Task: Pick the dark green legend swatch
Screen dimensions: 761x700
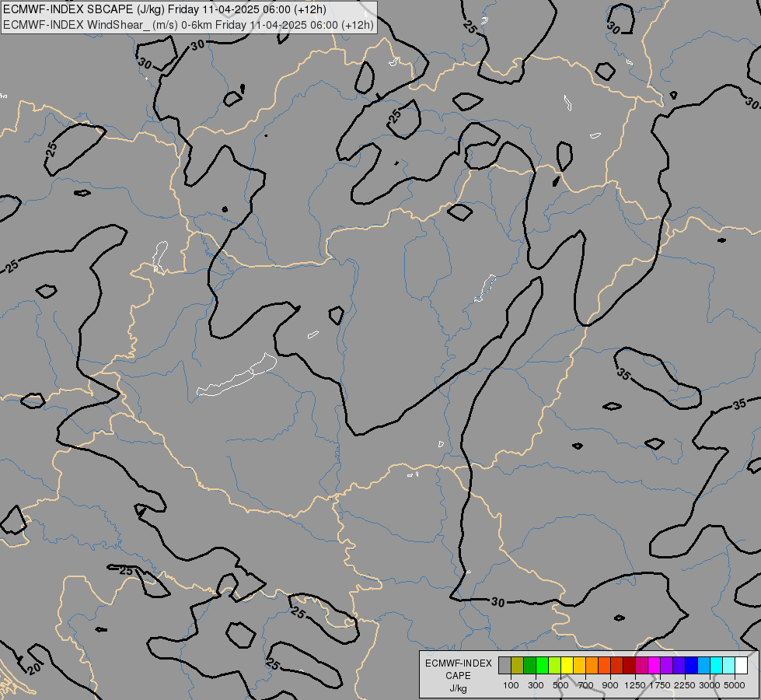Action: pyautogui.click(x=529, y=665)
